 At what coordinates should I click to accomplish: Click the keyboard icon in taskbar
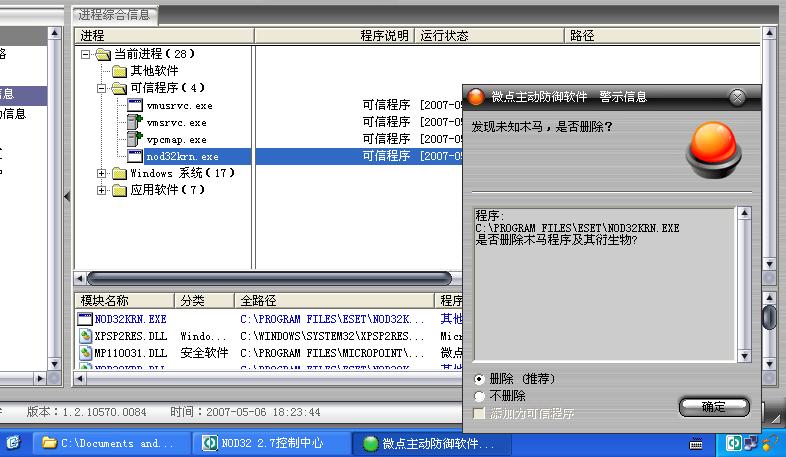click(x=696, y=443)
